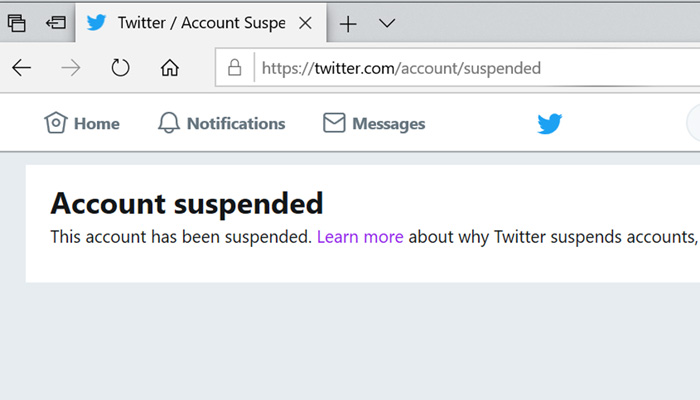
Task: Click the Account suspended heading
Action: 187,204
